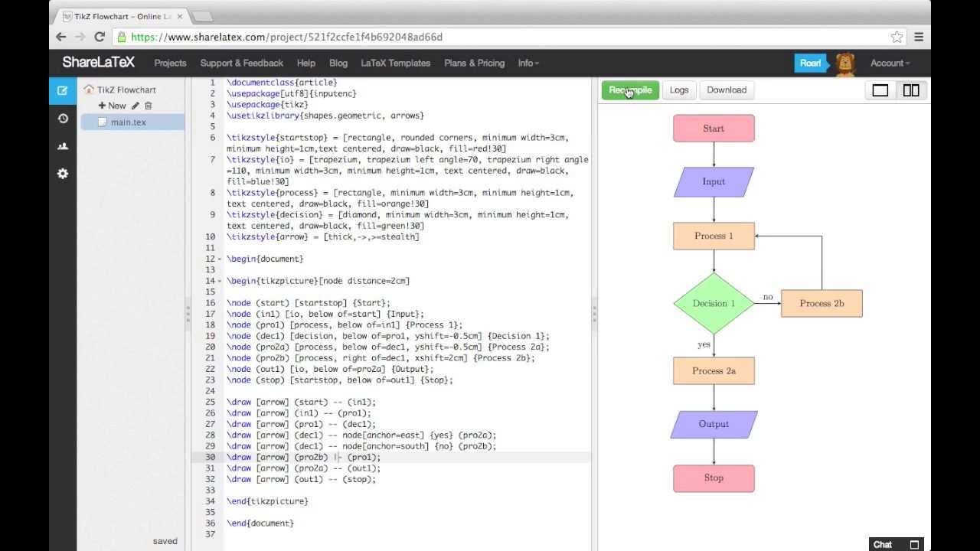This screenshot has width=980, height=551.
Task: Open Plans & Pricing menu item
Action: tap(475, 64)
